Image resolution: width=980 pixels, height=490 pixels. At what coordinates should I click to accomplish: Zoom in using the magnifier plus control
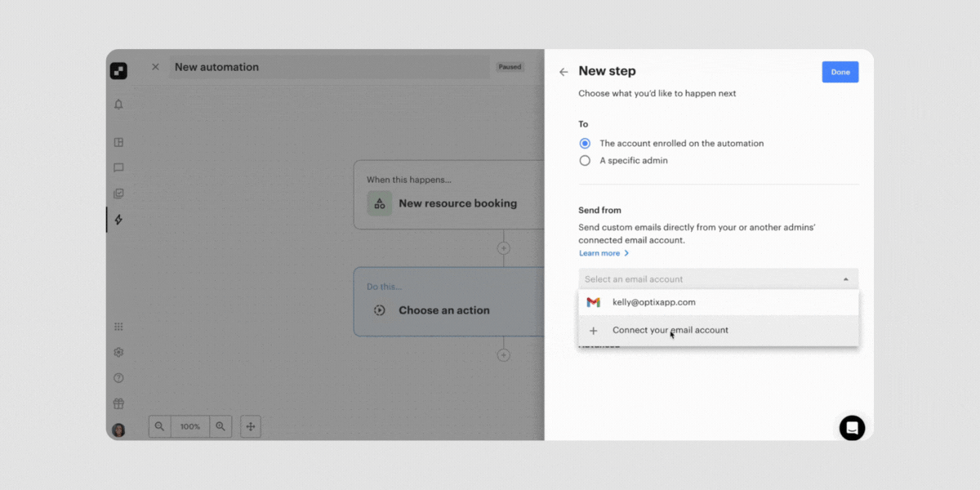(x=220, y=425)
